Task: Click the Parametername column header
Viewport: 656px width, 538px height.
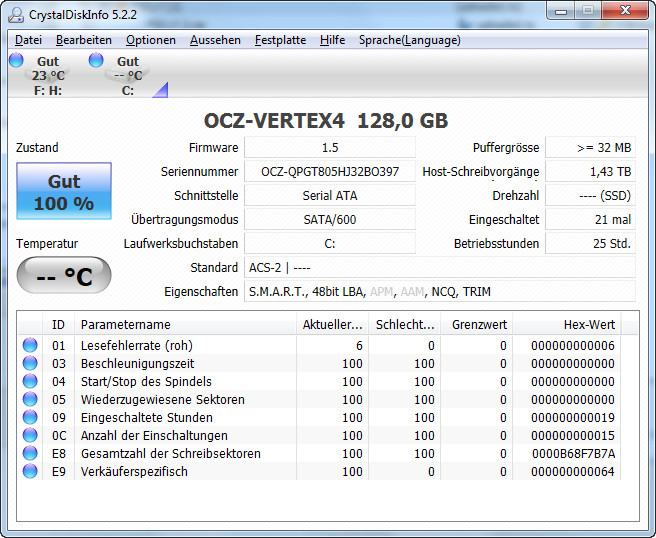Action: (x=185, y=325)
